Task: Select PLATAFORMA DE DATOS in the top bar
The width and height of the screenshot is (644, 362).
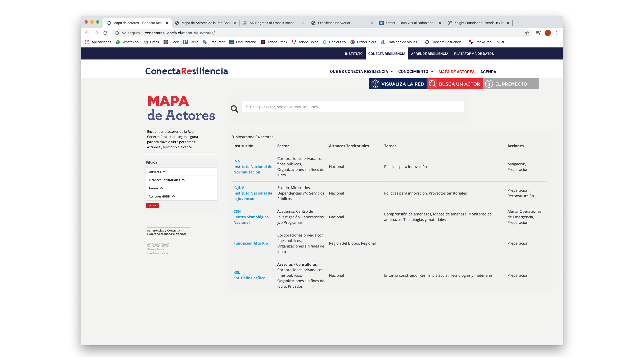Action: pyautogui.click(x=474, y=53)
